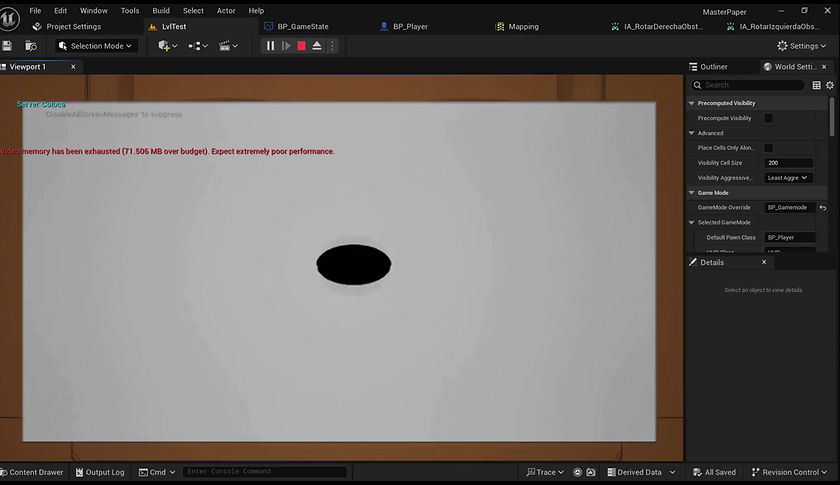Collapse the Precomputed Visibility section

click(x=692, y=103)
